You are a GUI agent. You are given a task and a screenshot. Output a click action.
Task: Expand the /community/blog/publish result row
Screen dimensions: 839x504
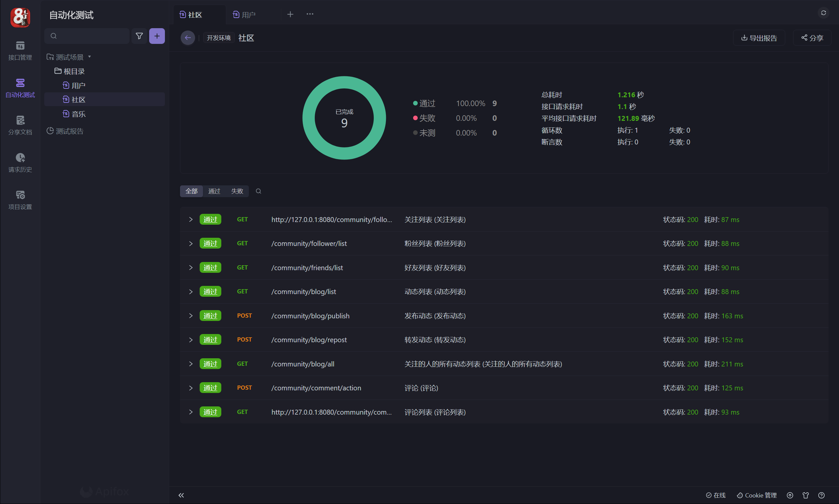pyautogui.click(x=191, y=316)
